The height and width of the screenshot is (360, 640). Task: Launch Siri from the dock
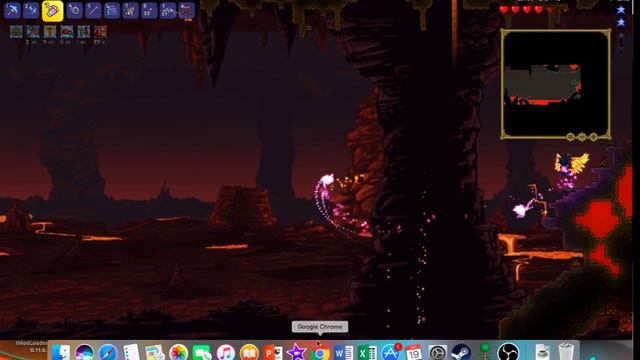tap(84, 352)
